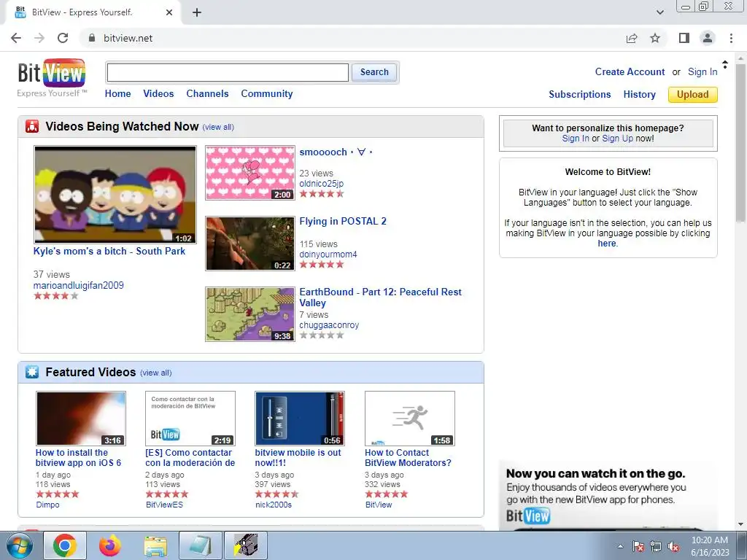Click the scrollbar down arrow
This screenshot has height=560, width=747.
point(740,524)
